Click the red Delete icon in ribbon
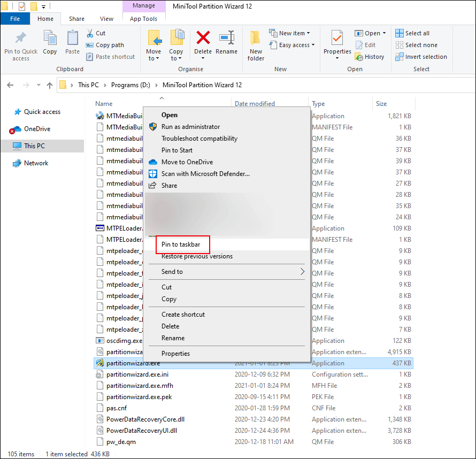 point(203,39)
